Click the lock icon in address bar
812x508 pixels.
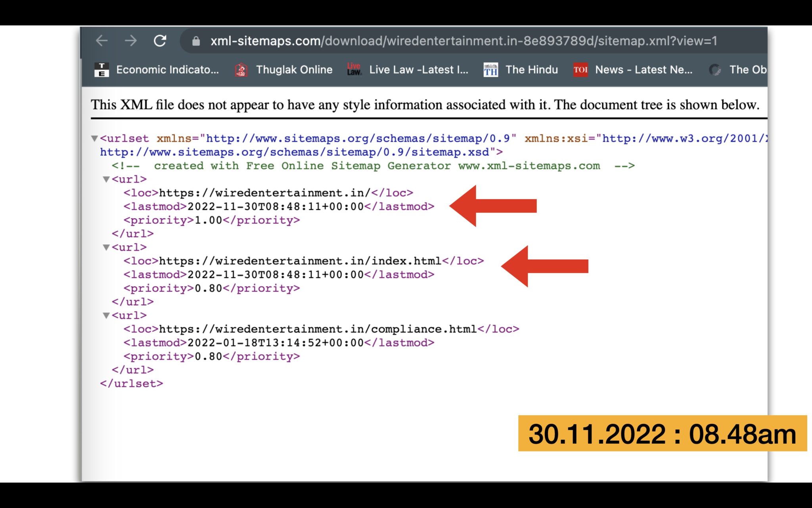196,41
